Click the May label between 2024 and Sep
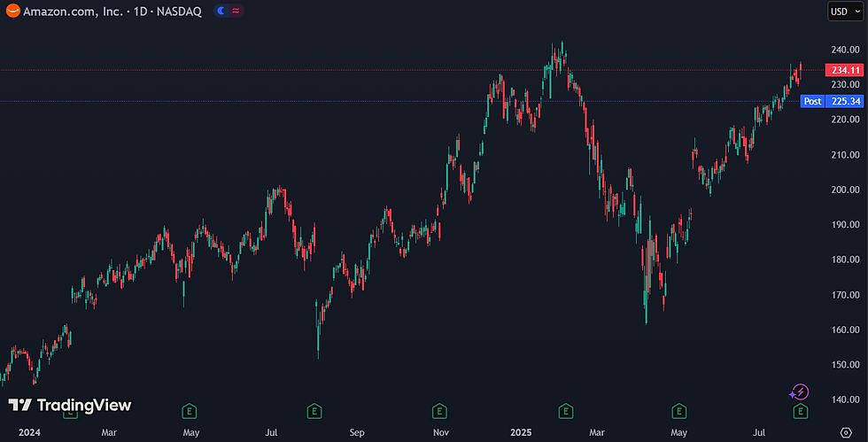 click(191, 432)
